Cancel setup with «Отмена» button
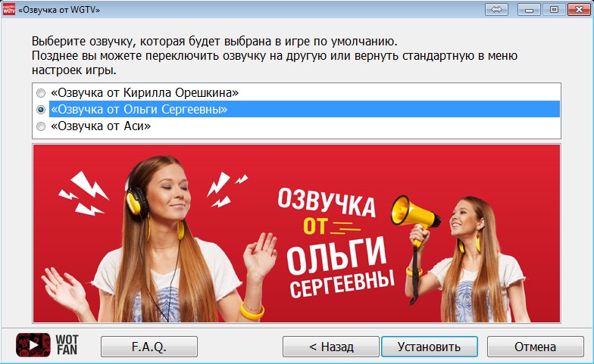The image size is (594, 364). (x=535, y=347)
